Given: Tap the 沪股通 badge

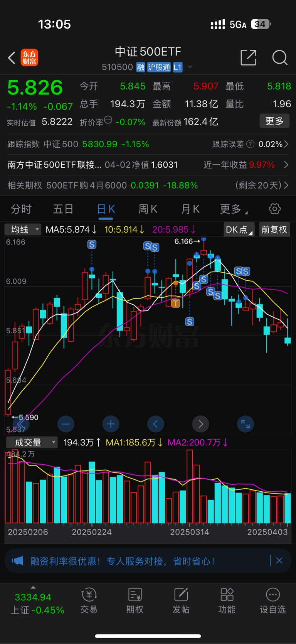Looking at the screenshot, I should click(x=159, y=67).
